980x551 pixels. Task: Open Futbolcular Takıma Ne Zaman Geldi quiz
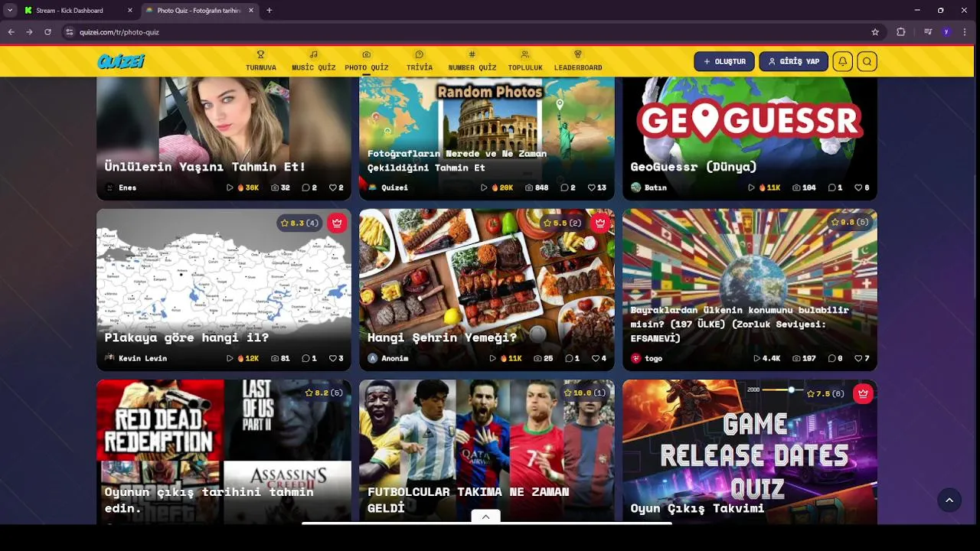[x=487, y=452]
